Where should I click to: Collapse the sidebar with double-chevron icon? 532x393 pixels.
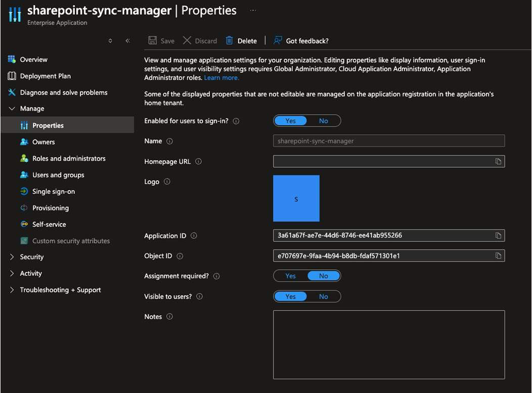pos(127,40)
